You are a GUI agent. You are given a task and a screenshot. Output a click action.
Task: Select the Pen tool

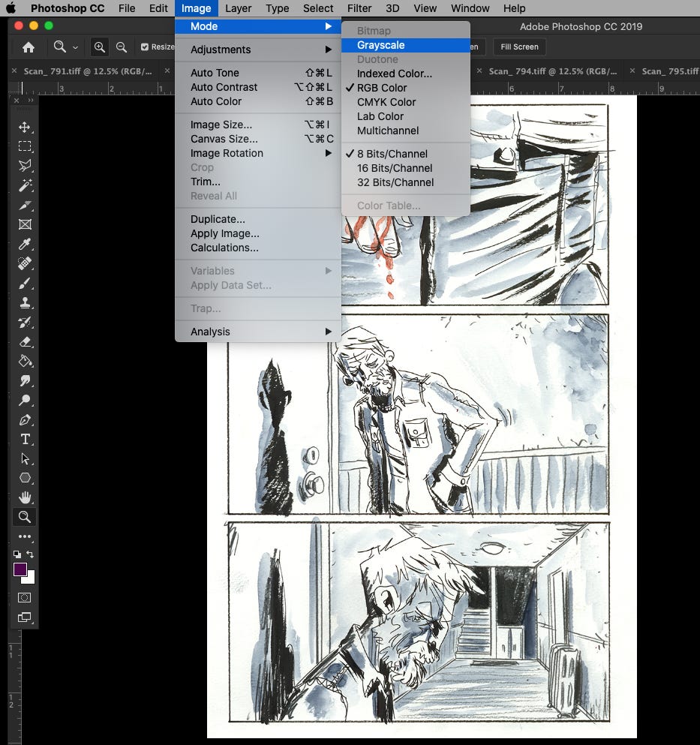tap(25, 420)
